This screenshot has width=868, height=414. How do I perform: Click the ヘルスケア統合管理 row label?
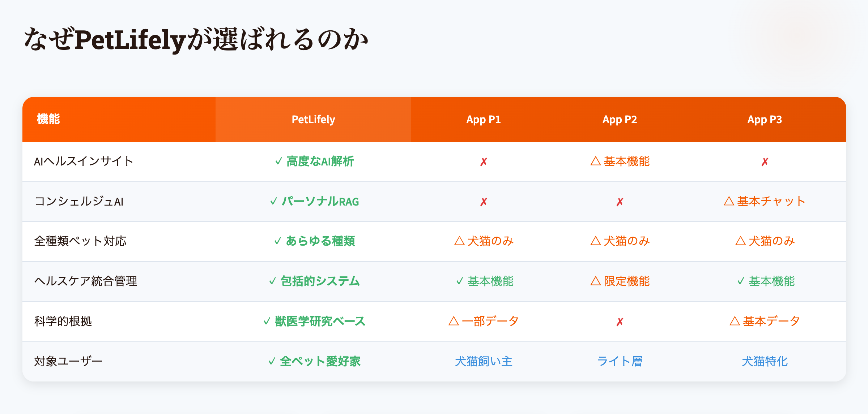coord(86,281)
